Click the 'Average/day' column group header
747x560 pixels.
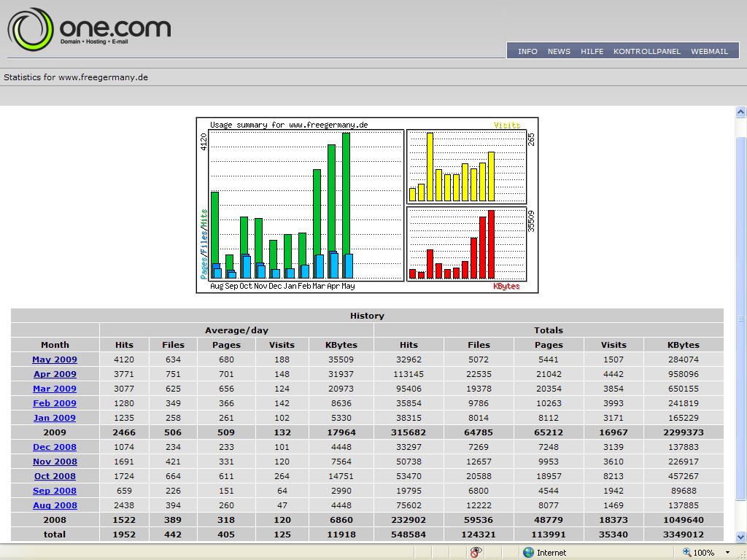click(237, 330)
